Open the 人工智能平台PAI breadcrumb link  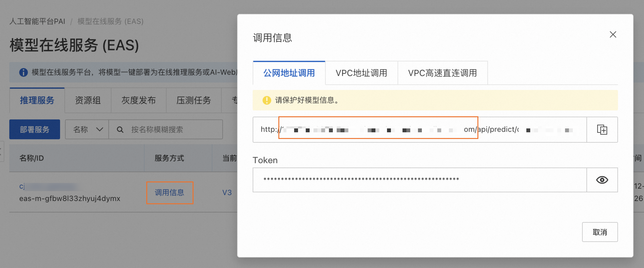[x=37, y=21]
